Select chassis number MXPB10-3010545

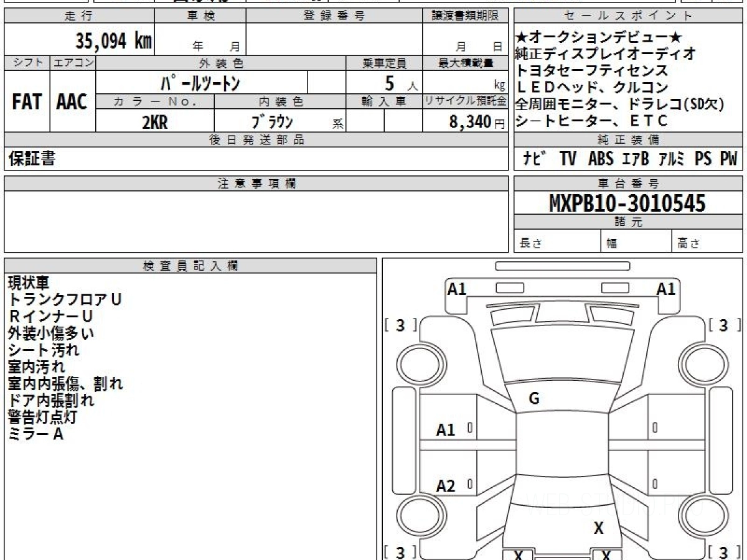[627, 203]
